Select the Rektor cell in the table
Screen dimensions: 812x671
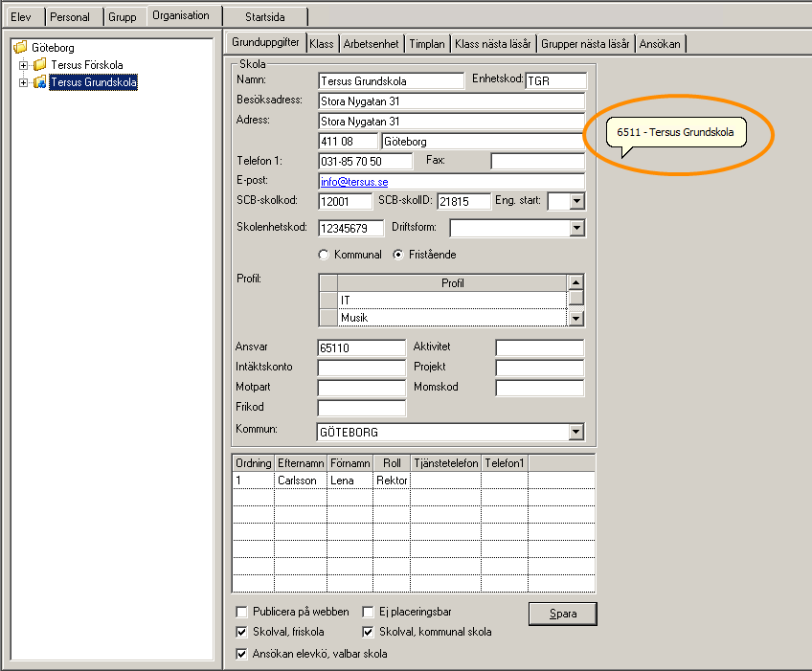point(392,481)
